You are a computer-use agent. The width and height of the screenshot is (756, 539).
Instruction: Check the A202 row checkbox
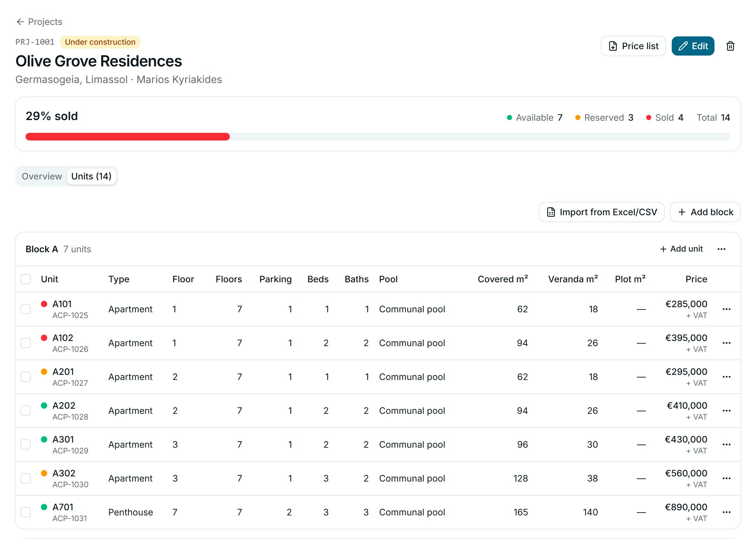click(x=26, y=411)
